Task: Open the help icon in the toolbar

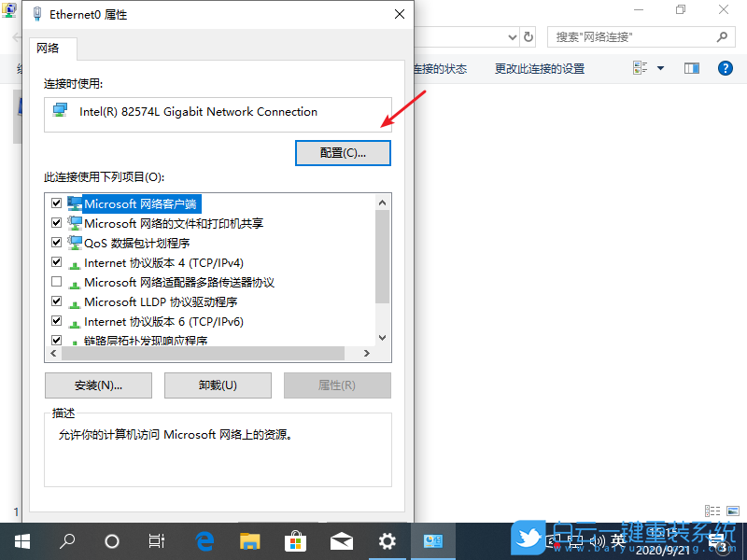Action: pos(726,67)
